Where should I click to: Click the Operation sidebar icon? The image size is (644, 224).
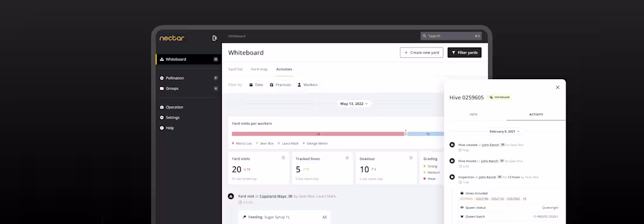click(x=162, y=107)
